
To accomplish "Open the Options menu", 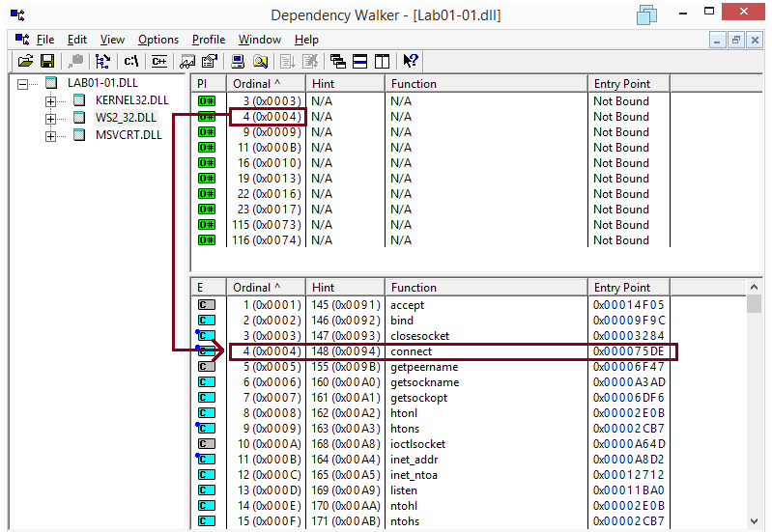I will (157, 40).
